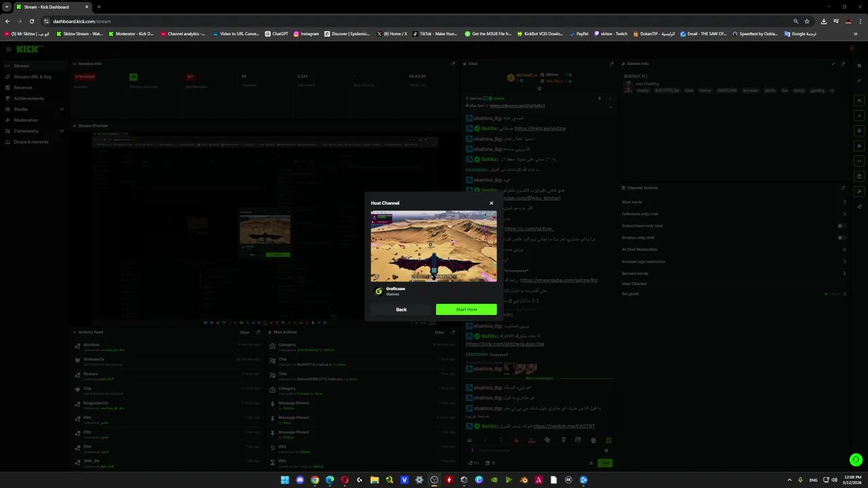
Task: Click the Back button in Host Channel dialog
Action: [x=401, y=309]
